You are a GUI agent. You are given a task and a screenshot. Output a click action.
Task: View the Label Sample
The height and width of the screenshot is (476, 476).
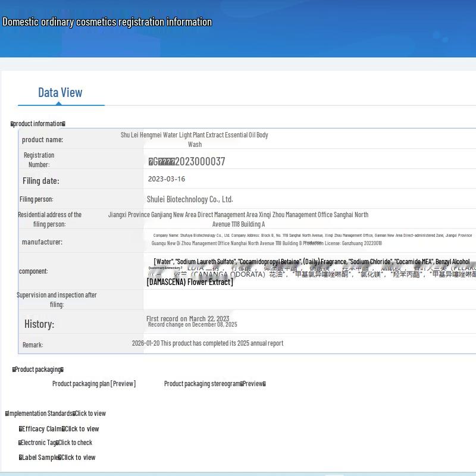point(79,458)
